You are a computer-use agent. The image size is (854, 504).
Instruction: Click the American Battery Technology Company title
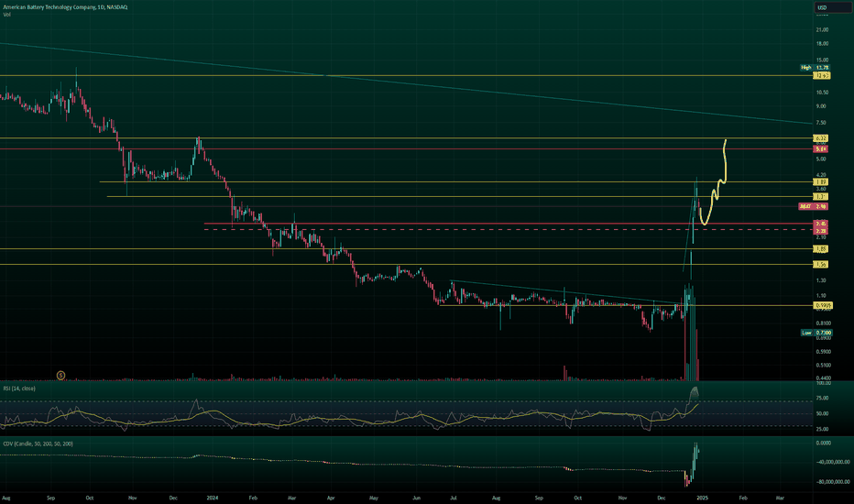62,7
